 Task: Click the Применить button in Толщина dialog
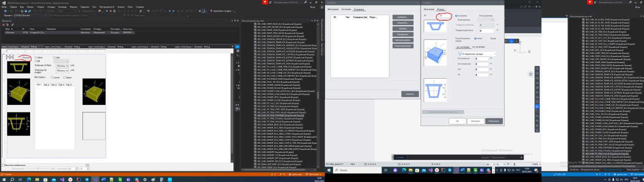pyautogui.click(x=494, y=121)
